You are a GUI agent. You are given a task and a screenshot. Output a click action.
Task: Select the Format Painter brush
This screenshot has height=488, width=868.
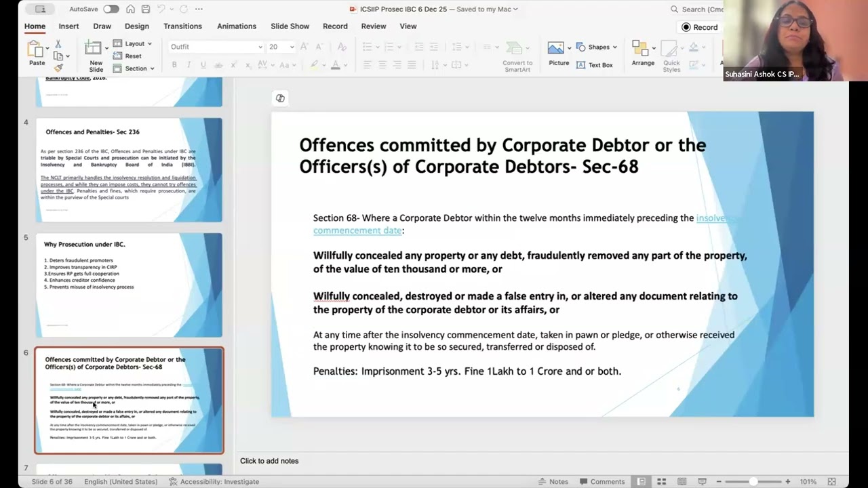[58, 68]
